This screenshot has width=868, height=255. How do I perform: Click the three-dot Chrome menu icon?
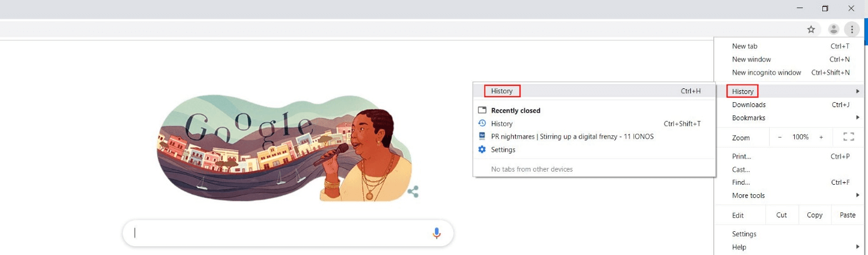852,29
